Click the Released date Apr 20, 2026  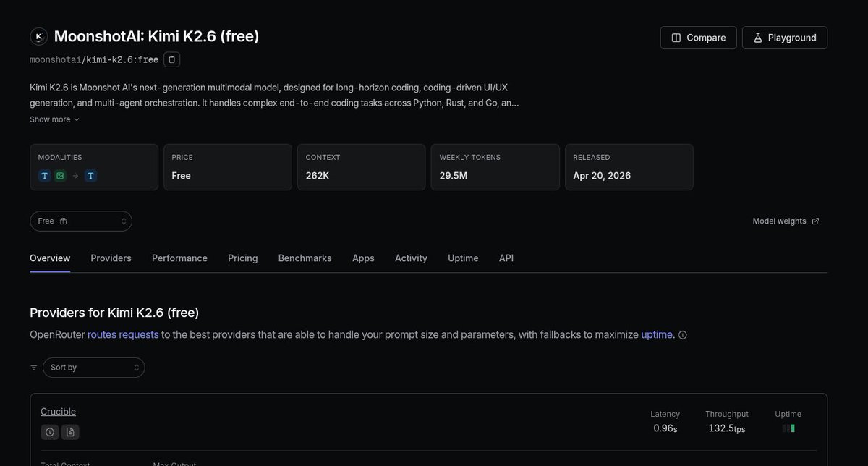[602, 176]
